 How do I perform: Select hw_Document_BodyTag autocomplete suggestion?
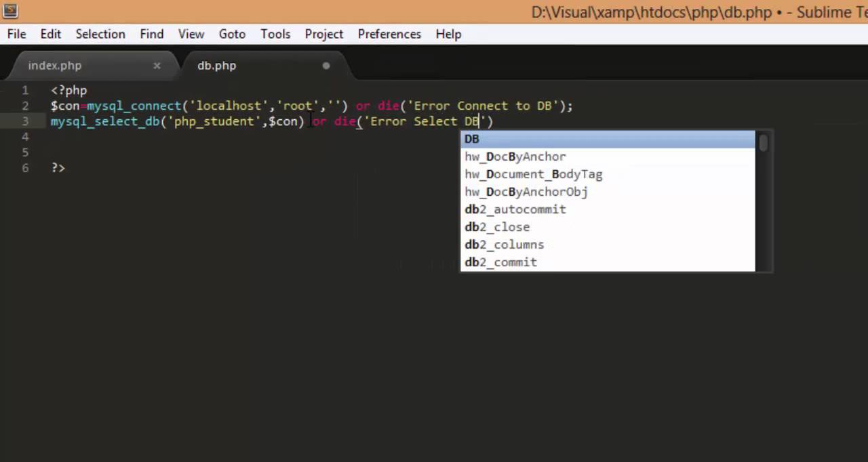pyautogui.click(x=608, y=174)
